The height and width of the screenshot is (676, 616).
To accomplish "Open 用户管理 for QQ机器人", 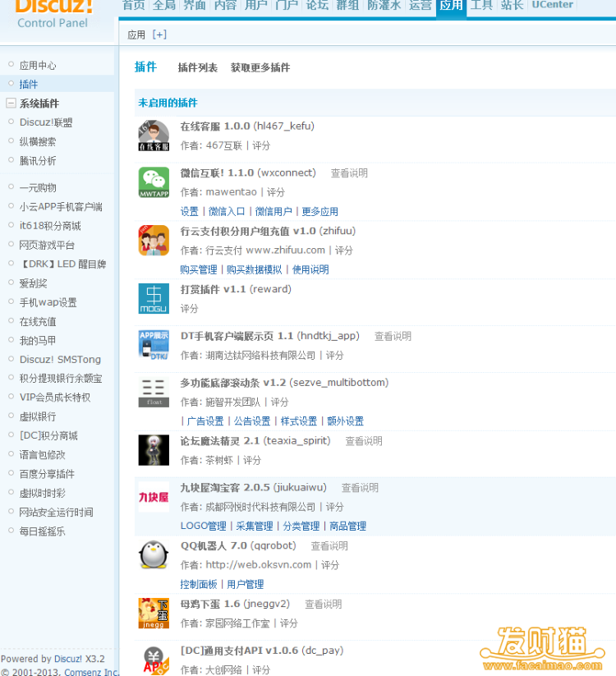I will point(246,584).
